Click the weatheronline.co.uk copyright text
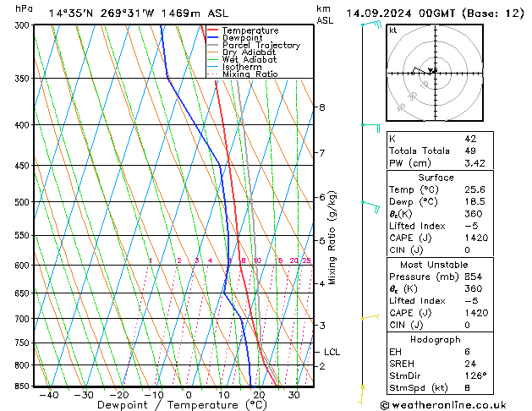Screen dimensions: 532x411 click(x=443, y=405)
